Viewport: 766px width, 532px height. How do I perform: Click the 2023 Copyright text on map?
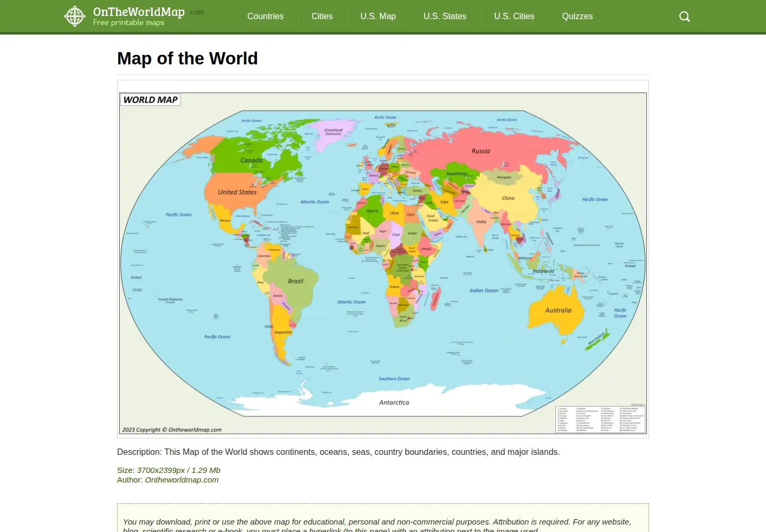pos(172,430)
